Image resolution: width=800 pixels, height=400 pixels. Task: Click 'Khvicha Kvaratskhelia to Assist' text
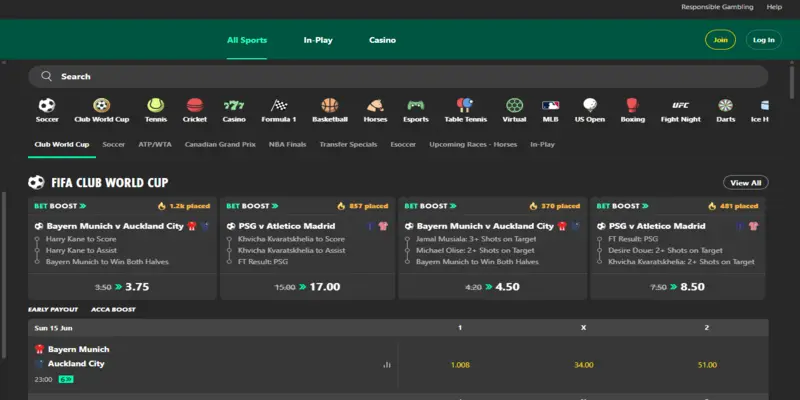[x=292, y=251]
